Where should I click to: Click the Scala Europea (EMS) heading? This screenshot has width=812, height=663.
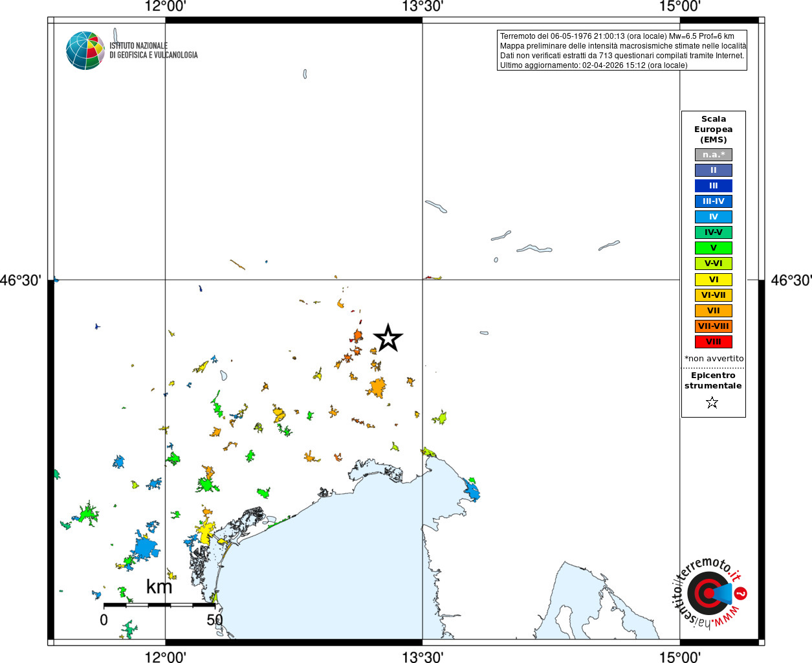(x=714, y=129)
